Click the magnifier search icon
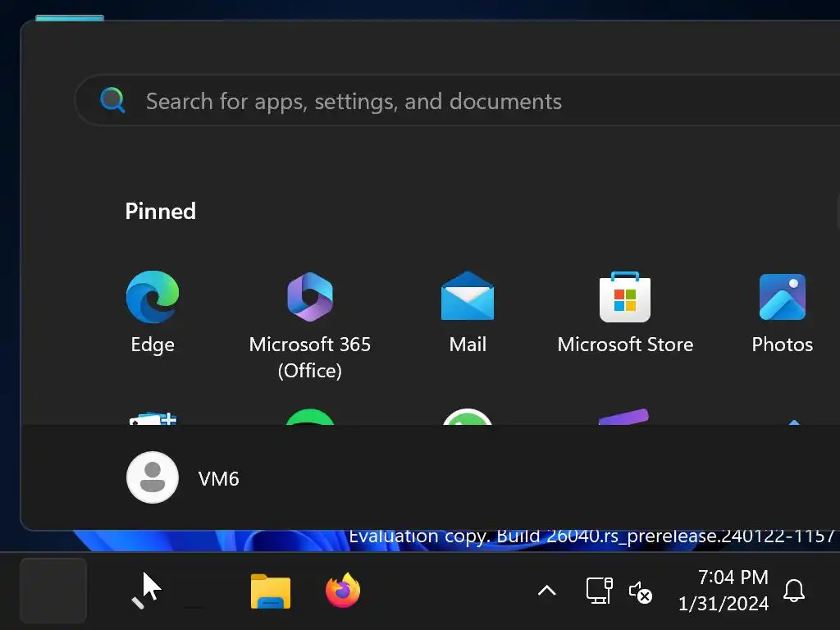The width and height of the screenshot is (840, 630). [112, 100]
